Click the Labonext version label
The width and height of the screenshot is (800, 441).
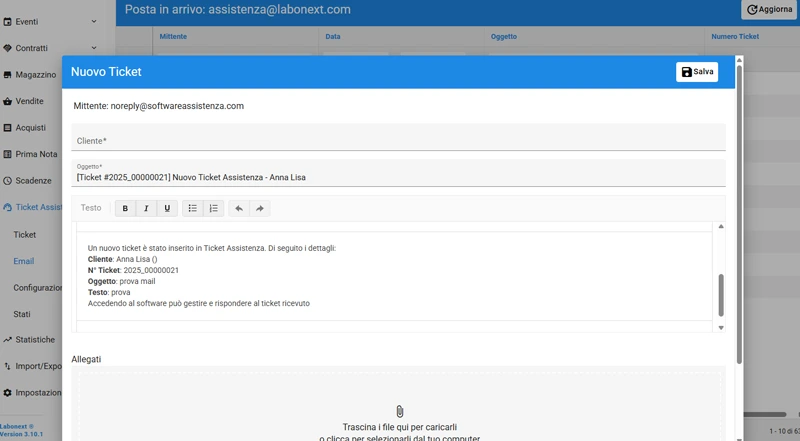point(21,430)
